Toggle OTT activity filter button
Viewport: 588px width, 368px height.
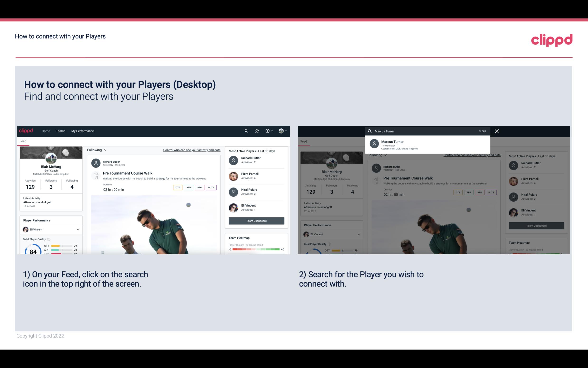pos(177,187)
